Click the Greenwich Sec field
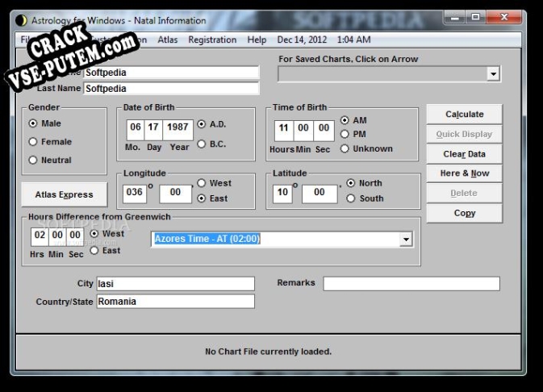This screenshot has height=392, width=543. [x=75, y=236]
